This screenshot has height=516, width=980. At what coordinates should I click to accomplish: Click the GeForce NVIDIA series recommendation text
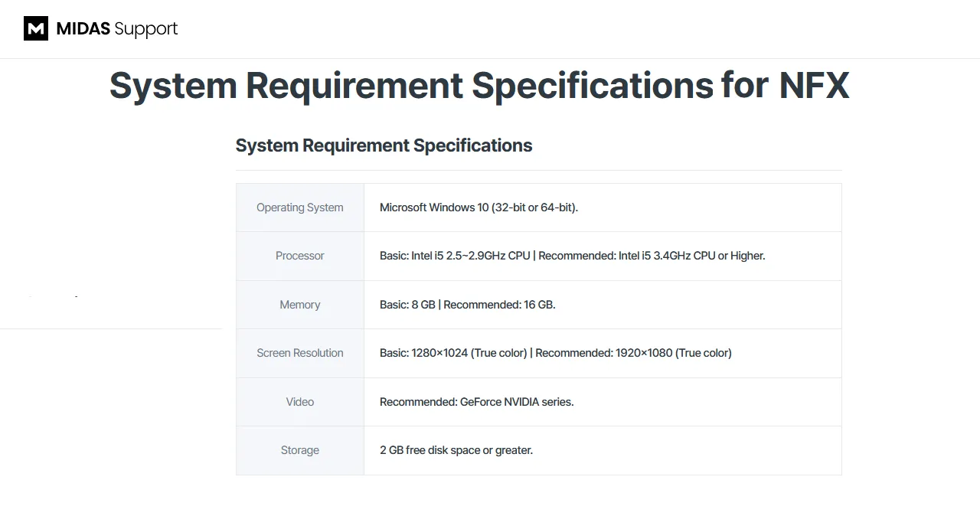point(476,402)
